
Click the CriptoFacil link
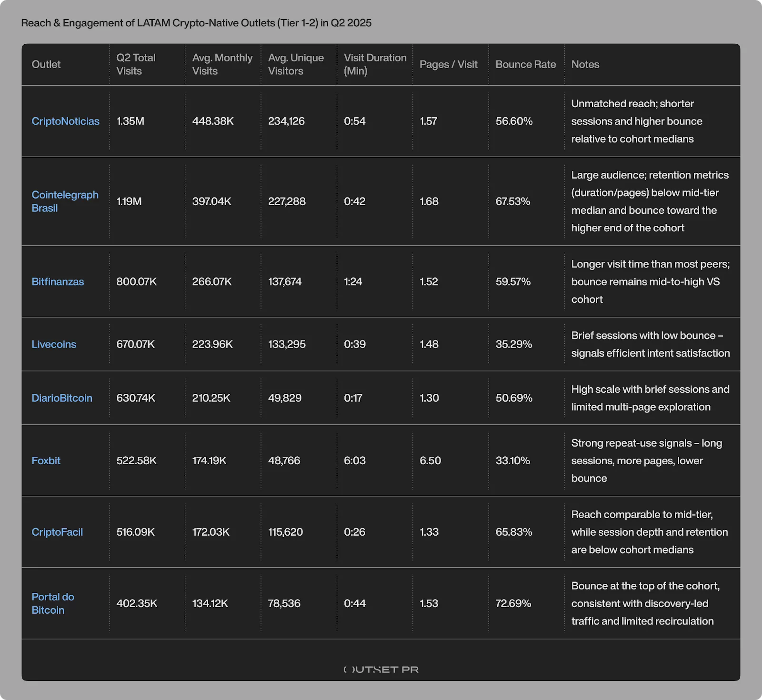pyautogui.click(x=57, y=532)
